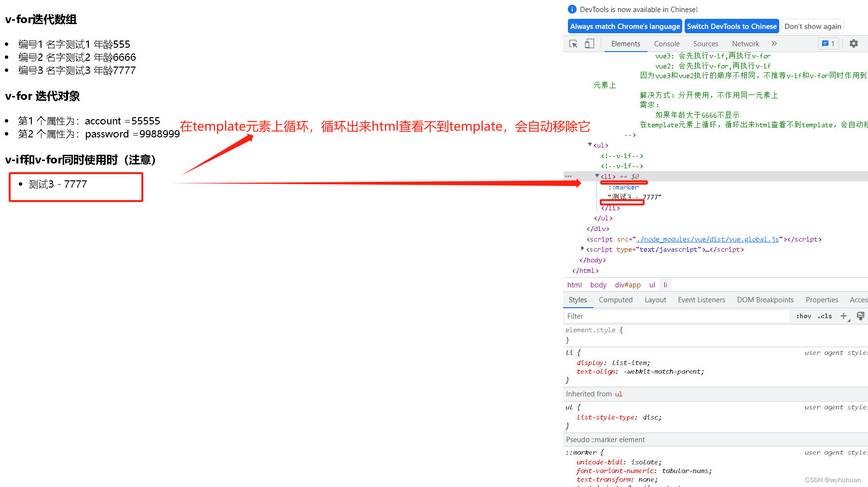Open the DOM Breakpoints pane tab
Screen dimensions: 868x487
click(x=765, y=299)
